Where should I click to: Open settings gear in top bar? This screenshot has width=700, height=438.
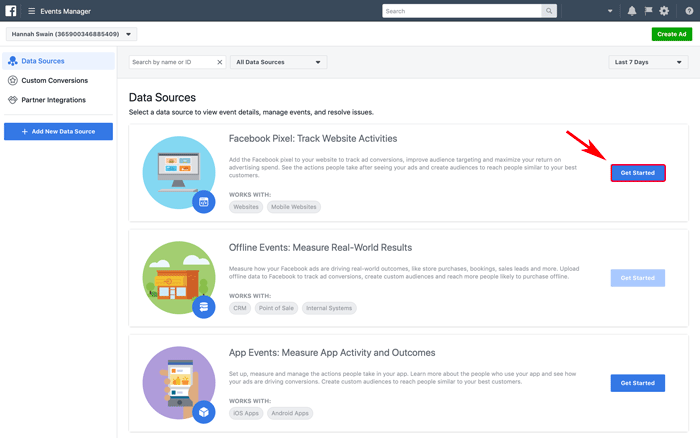pos(664,11)
